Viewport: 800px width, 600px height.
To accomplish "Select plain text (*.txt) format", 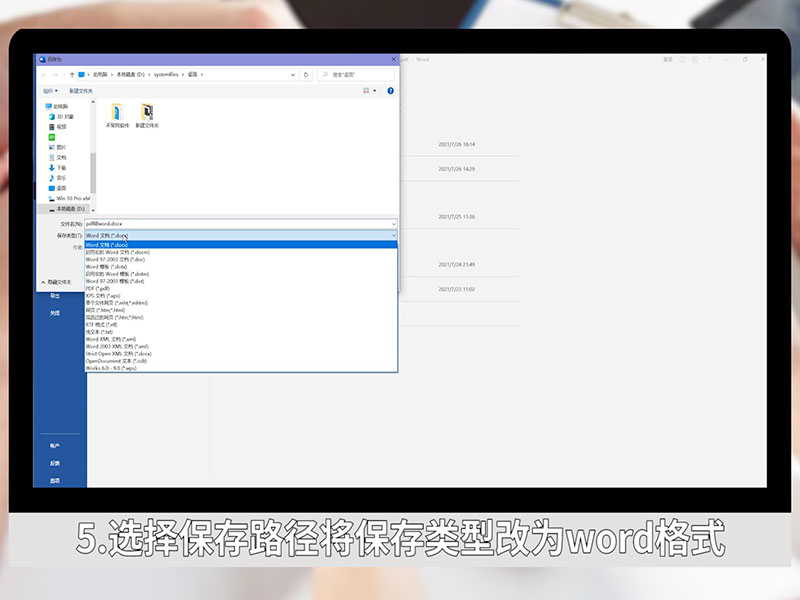I will point(241,332).
